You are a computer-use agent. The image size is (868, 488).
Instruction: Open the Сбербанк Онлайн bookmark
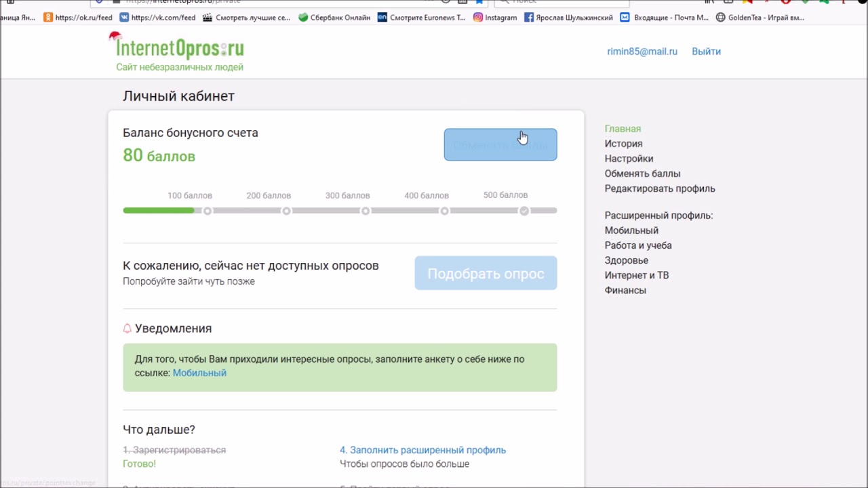[x=334, y=18]
